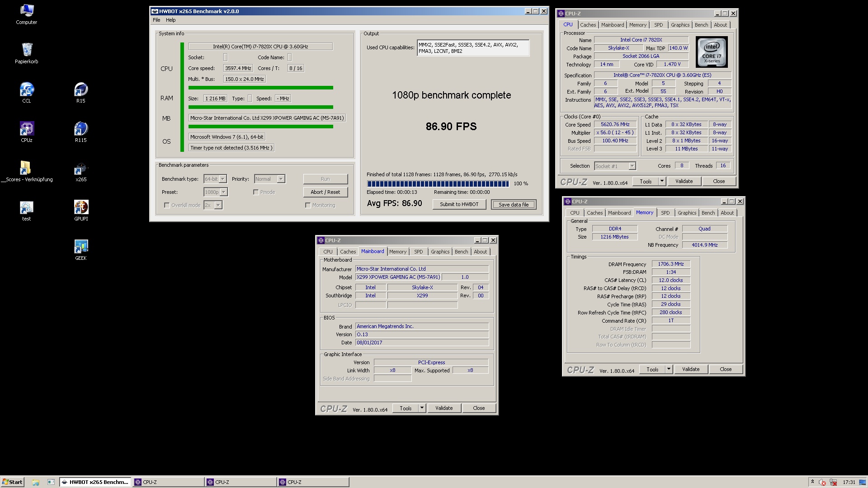The image size is (868, 488).
Task: Open the Computer desktop icon
Action: [x=26, y=14]
